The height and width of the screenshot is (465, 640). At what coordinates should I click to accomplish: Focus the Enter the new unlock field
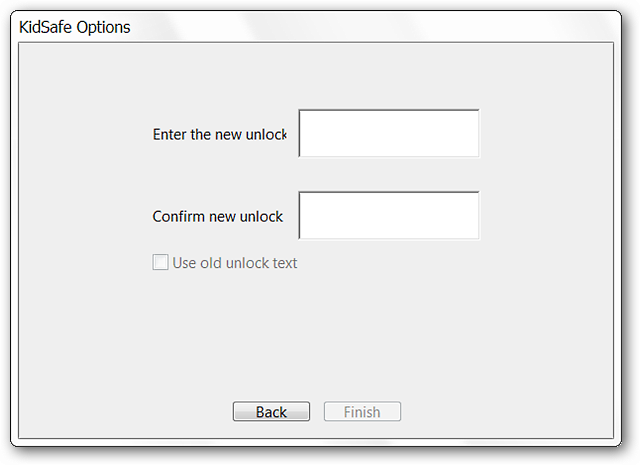(389, 133)
